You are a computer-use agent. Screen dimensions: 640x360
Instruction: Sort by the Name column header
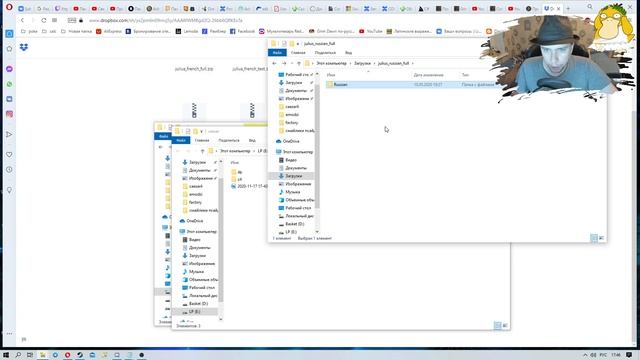click(x=331, y=75)
